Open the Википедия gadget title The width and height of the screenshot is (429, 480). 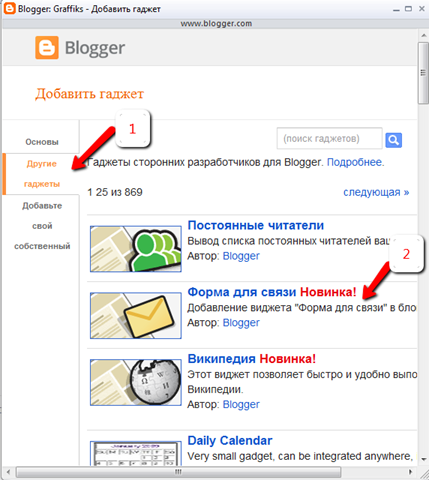coord(221,359)
